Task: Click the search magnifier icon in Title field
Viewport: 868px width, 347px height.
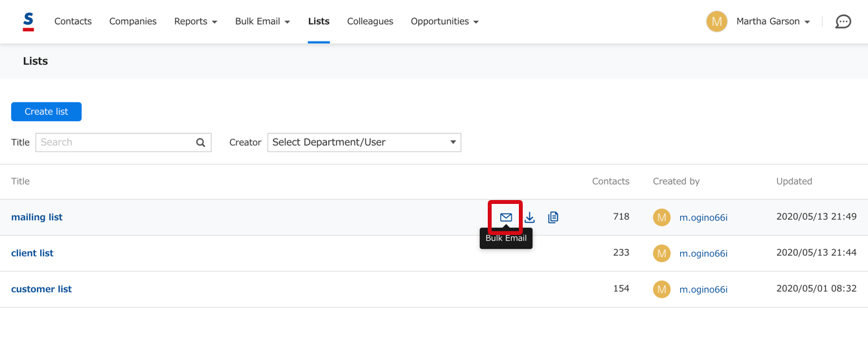Action: pyautogui.click(x=201, y=142)
